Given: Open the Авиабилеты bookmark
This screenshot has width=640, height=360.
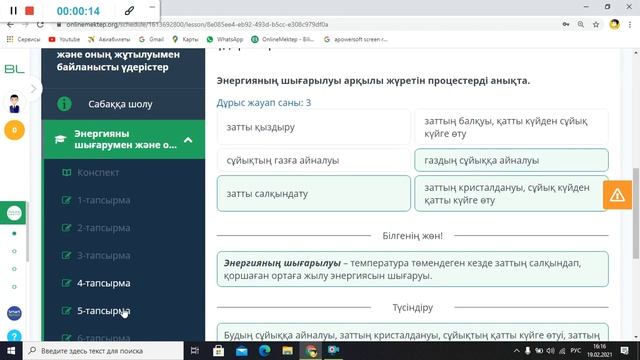Looking at the screenshot, I should coord(109,39).
